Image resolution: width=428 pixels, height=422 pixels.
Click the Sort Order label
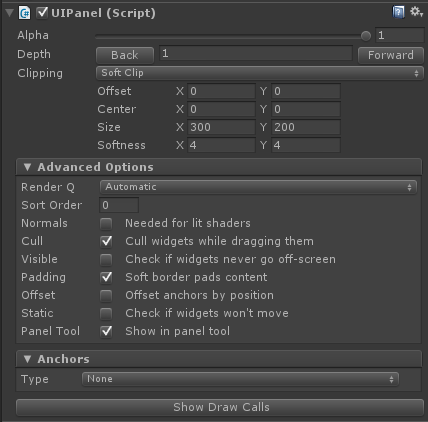(51, 205)
